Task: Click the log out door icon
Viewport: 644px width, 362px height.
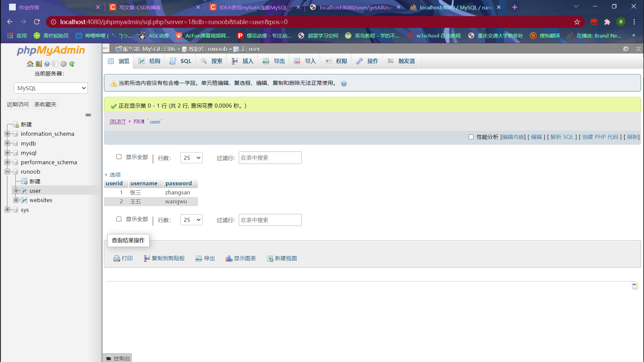Action: [x=39, y=64]
